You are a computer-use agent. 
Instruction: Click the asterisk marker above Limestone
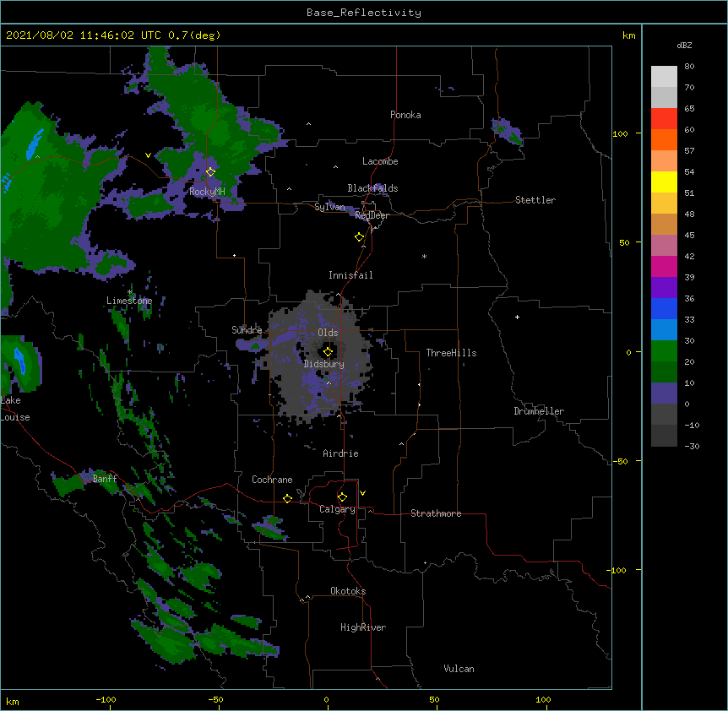point(129,292)
